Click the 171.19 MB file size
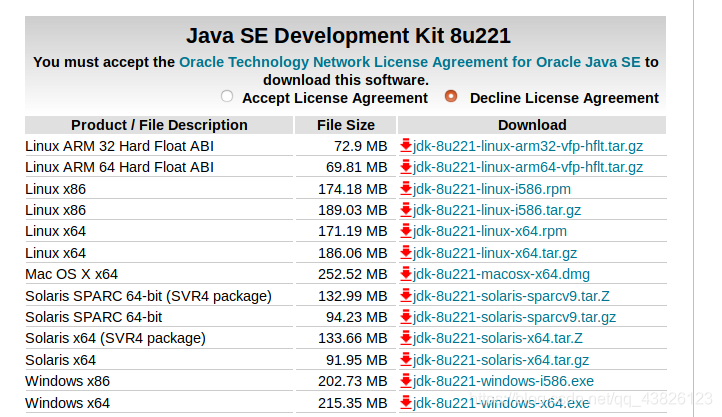 [353, 231]
